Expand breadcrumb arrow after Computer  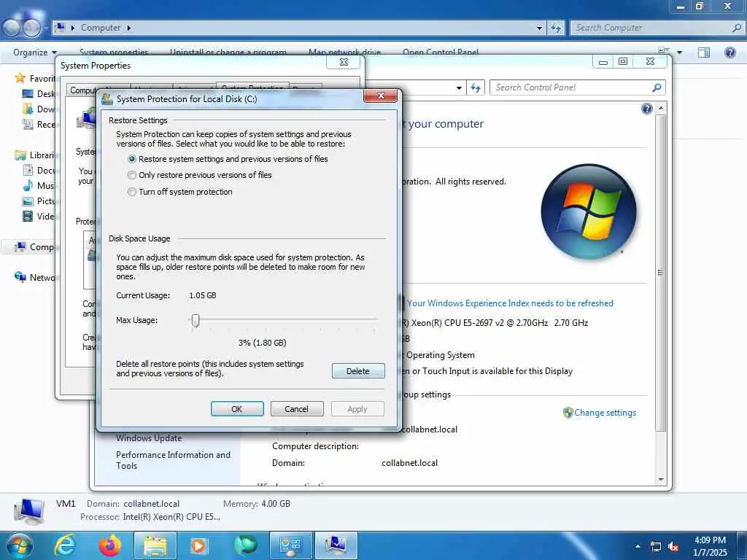128,28
